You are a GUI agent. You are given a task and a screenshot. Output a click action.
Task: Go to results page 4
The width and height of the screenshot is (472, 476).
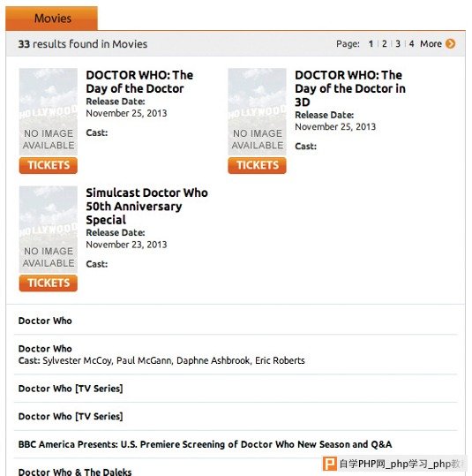point(411,44)
